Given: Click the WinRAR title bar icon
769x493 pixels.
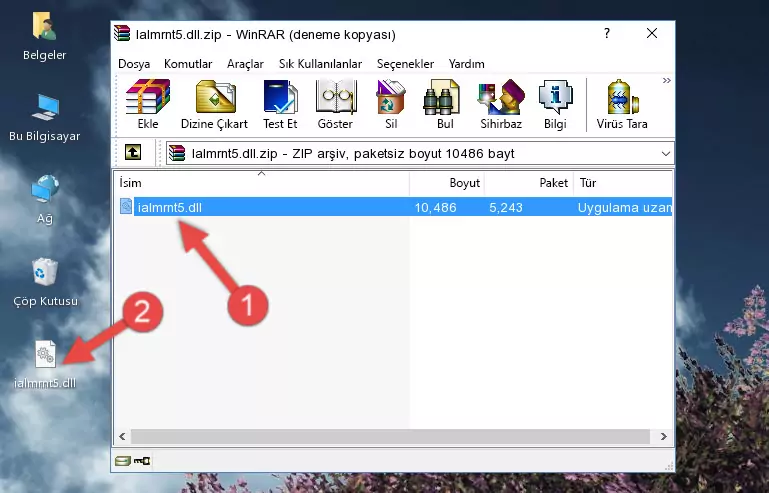Looking at the screenshot, I should (123, 34).
